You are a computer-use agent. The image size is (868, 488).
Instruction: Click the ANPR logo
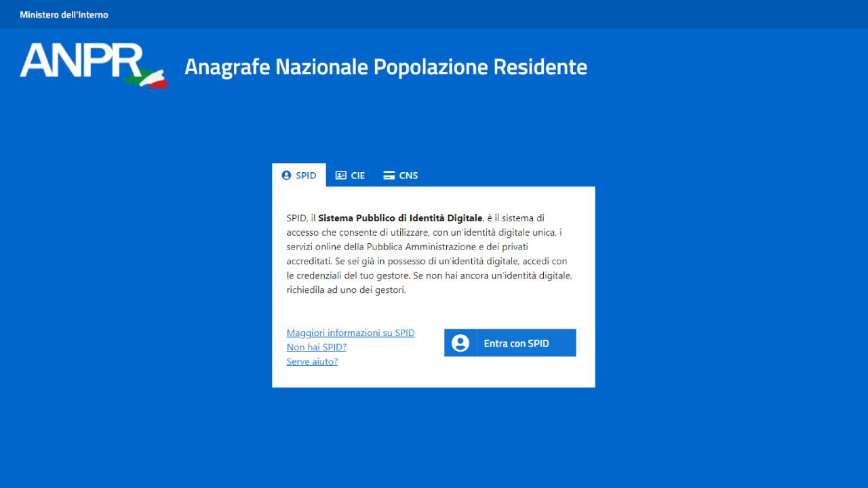tap(94, 66)
